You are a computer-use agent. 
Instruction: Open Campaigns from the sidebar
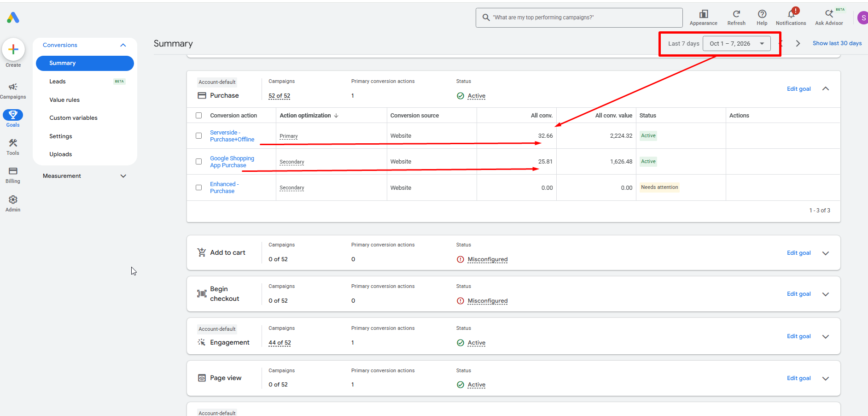pyautogui.click(x=13, y=91)
